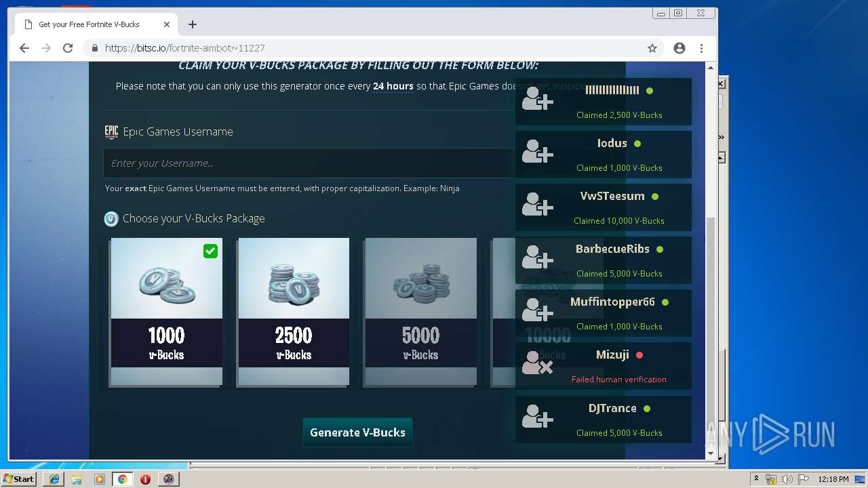The image size is (868, 488).
Task: Click the Muffintopper66 username text
Action: click(x=612, y=302)
